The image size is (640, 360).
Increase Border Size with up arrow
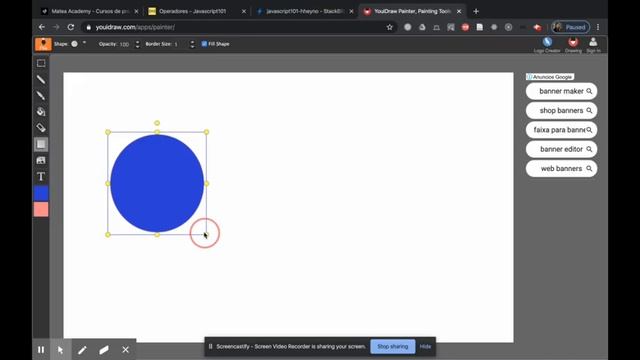[192, 42]
